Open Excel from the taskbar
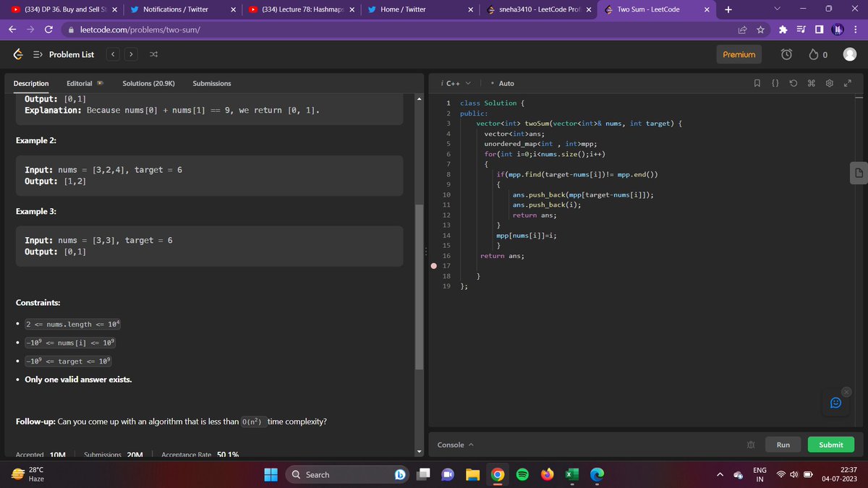 click(572, 474)
